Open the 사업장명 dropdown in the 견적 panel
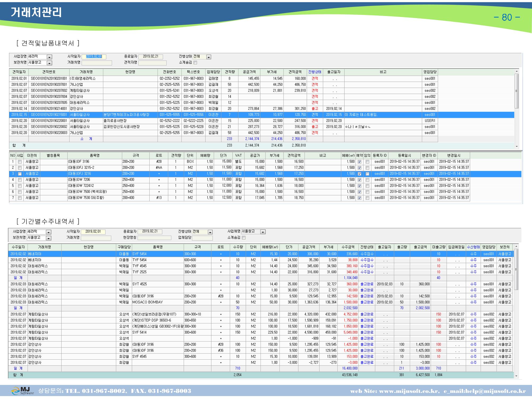Viewport: 532px width, 399px height. 50,57
